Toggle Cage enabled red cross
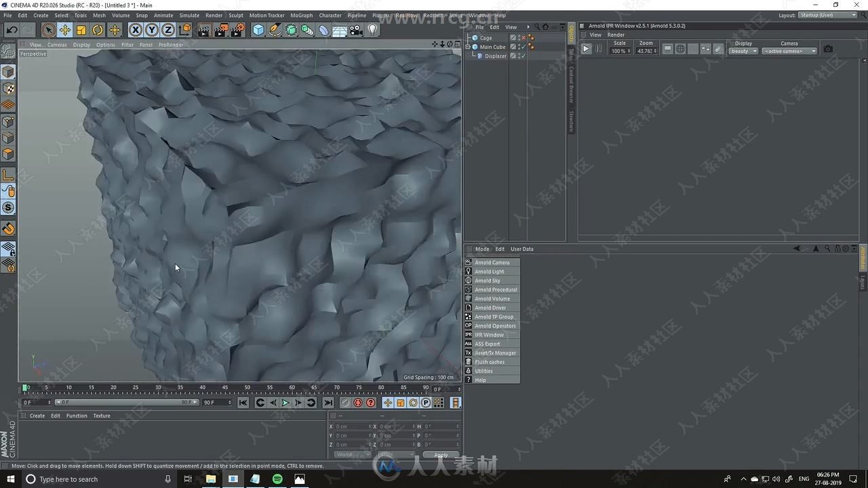 pyautogui.click(x=523, y=38)
